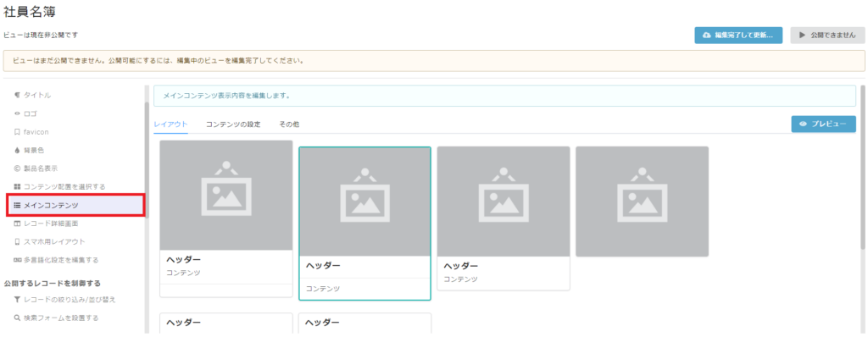The image size is (868, 337).
Task: Click the left sidebar scrollbar
Action: click(147, 161)
